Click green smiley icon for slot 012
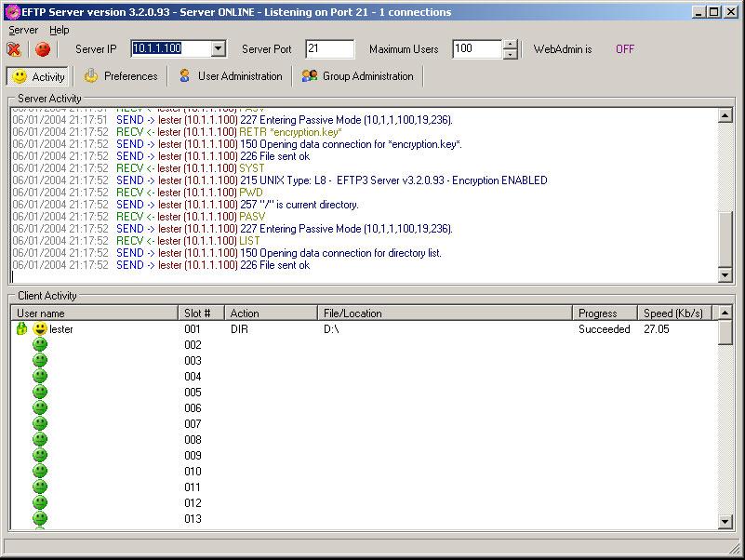Image resolution: width=745 pixels, height=560 pixels. click(x=40, y=502)
